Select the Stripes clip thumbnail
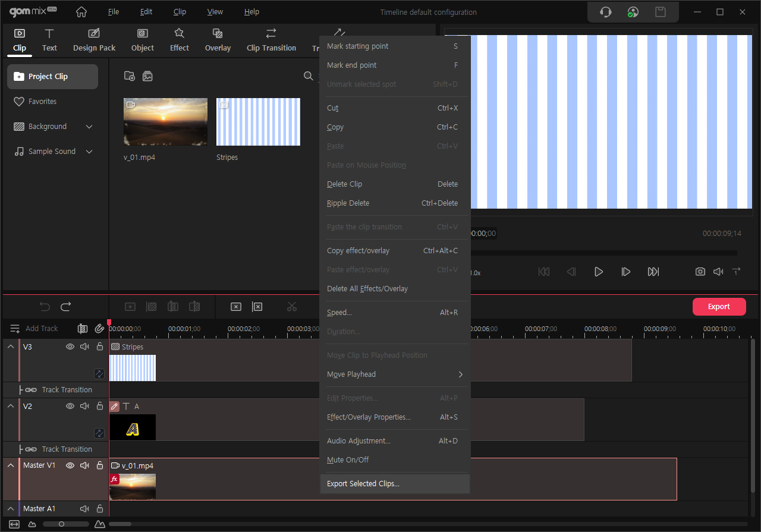This screenshot has height=532, width=761. pyautogui.click(x=258, y=122)
